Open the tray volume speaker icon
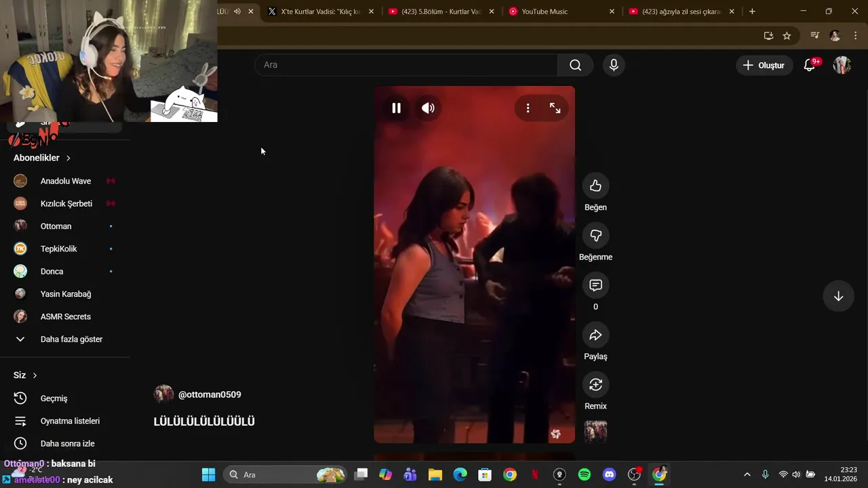The width and height of the screenshot is (868, 488). (796, 474)
